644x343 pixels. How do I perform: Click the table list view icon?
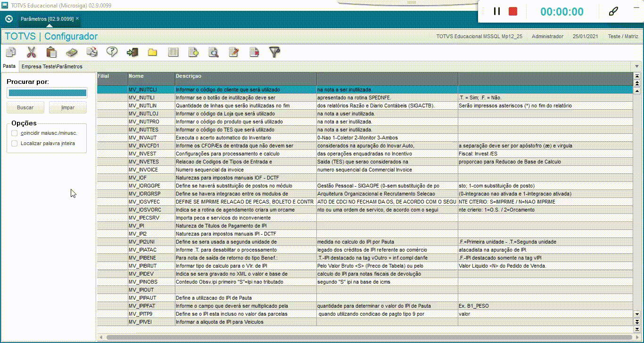(173, 52)
